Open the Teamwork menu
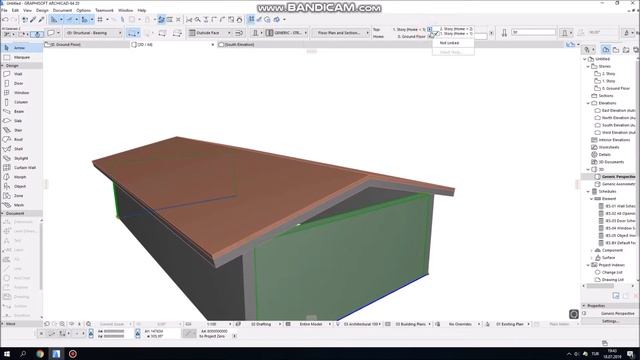 (104, 10)
